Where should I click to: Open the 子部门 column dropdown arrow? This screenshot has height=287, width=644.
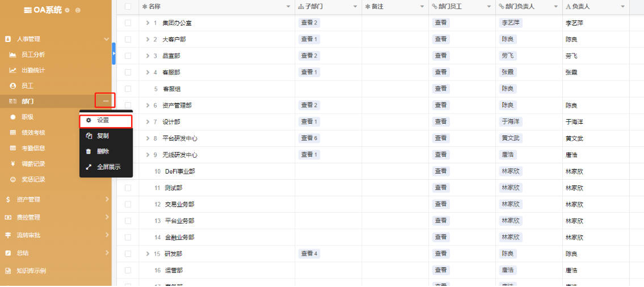[x=355, y=7]
